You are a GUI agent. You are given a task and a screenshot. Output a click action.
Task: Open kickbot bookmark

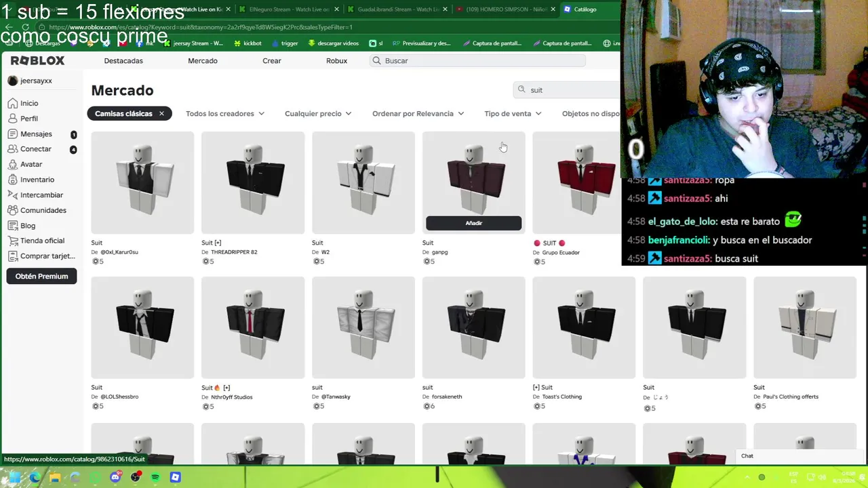[248, 43]
